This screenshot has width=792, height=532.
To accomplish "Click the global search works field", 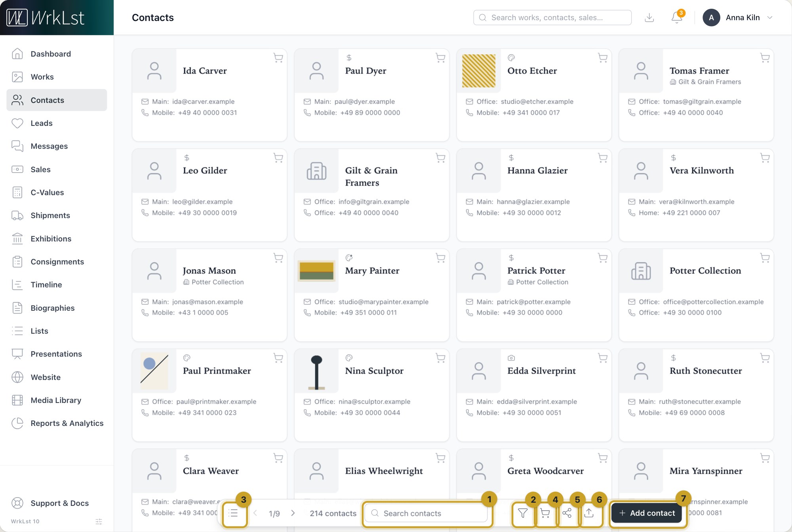I will [x=552, y=17].
